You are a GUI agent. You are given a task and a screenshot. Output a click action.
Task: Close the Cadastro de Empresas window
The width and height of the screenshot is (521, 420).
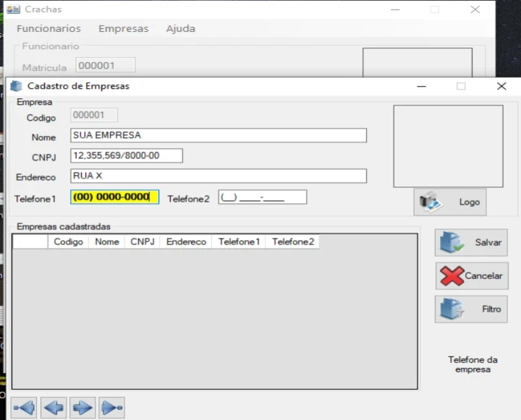[501, 86]
